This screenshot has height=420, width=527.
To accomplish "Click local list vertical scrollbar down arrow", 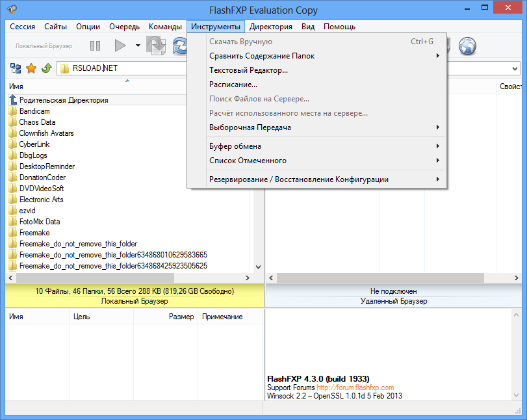I will (x=258, y=267).
